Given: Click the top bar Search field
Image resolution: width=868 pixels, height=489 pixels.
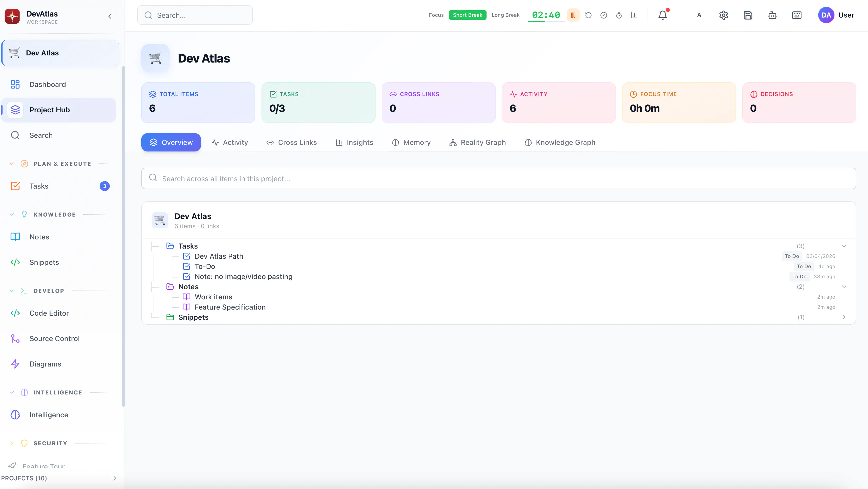Looking at the screenshot, I should pos(195,15).
